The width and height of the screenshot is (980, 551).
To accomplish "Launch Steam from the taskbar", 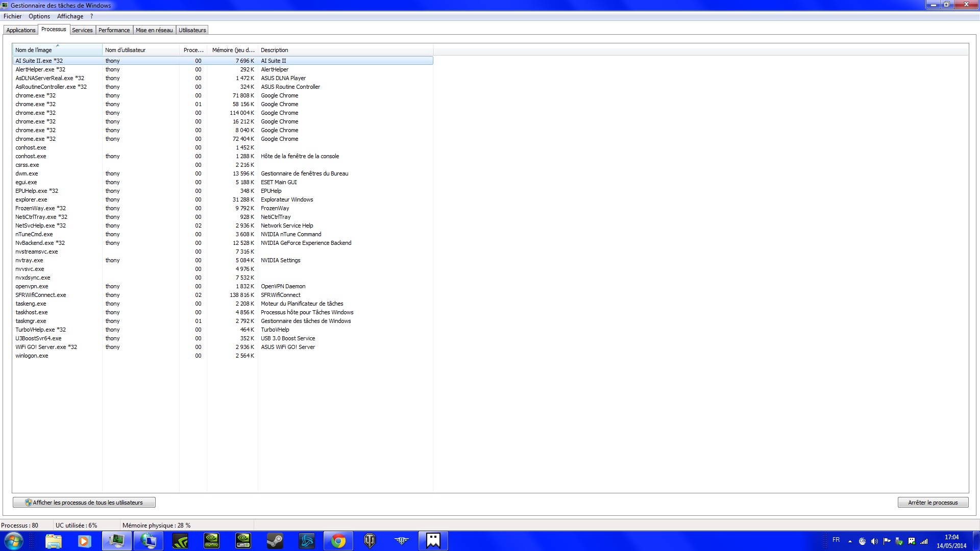I will 275,541.
